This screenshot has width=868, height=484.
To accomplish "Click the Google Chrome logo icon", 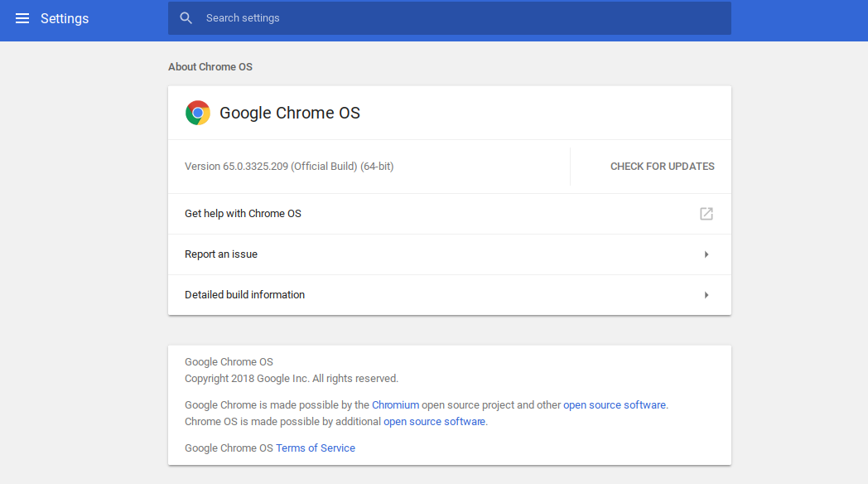I will [198, 113].
